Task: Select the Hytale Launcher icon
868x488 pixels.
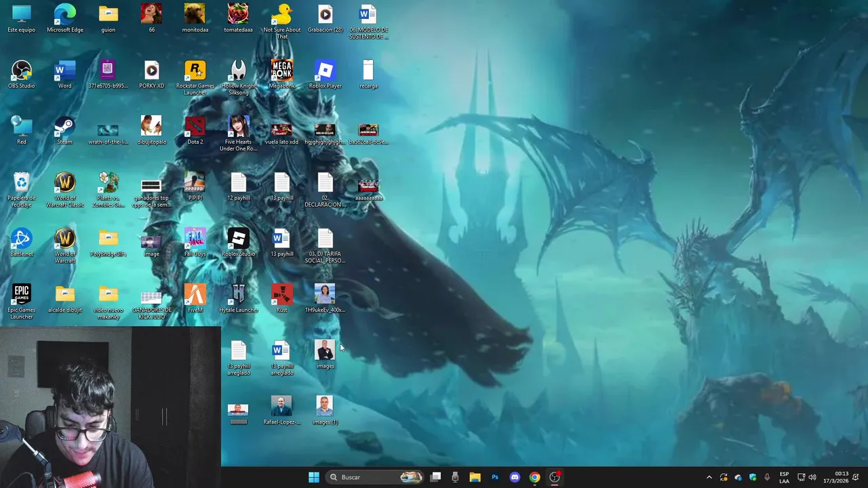Action: pyautogui.click(x=238, y=299)
